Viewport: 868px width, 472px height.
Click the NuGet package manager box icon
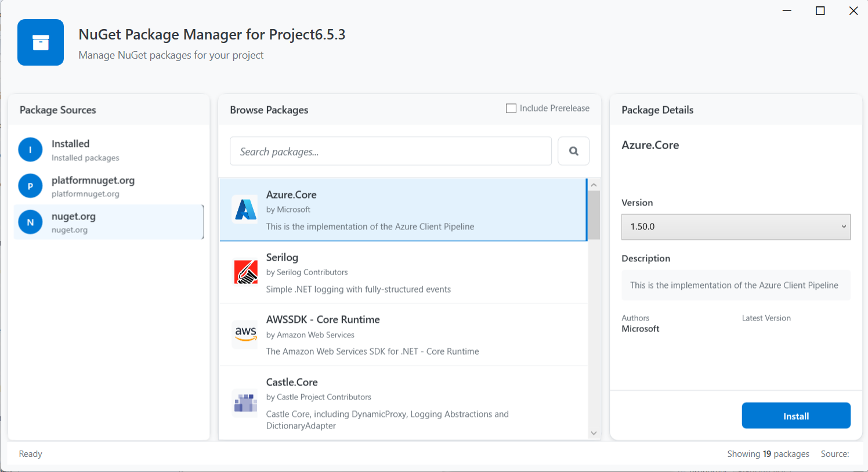[41, 42]
